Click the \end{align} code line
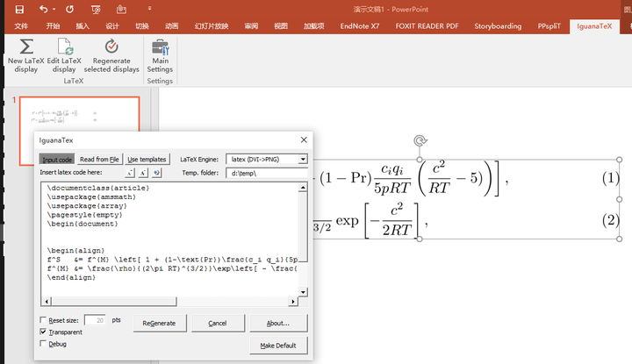Viewport: 632px width, 364px height. (71, 278)
